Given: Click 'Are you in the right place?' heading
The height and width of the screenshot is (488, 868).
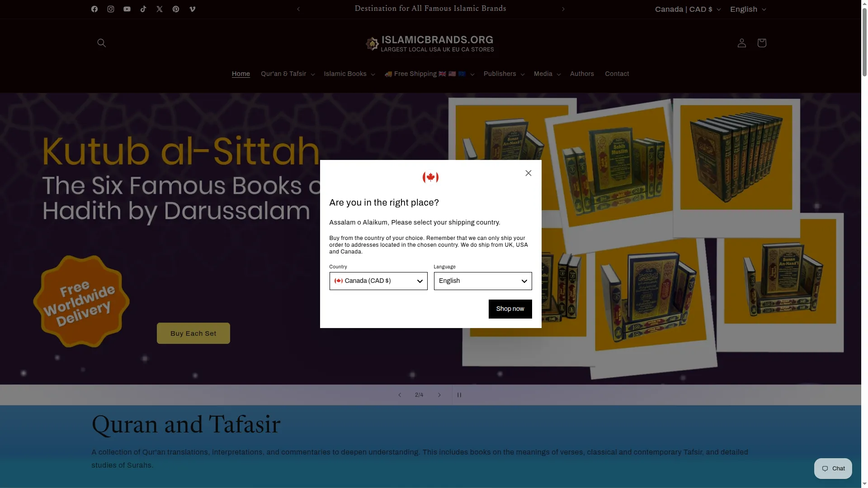Looking at the screenshot, I should [384, 203].
